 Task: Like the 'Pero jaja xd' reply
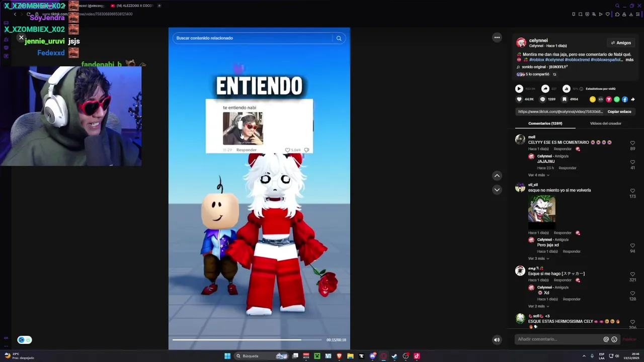tap(632, 245)
